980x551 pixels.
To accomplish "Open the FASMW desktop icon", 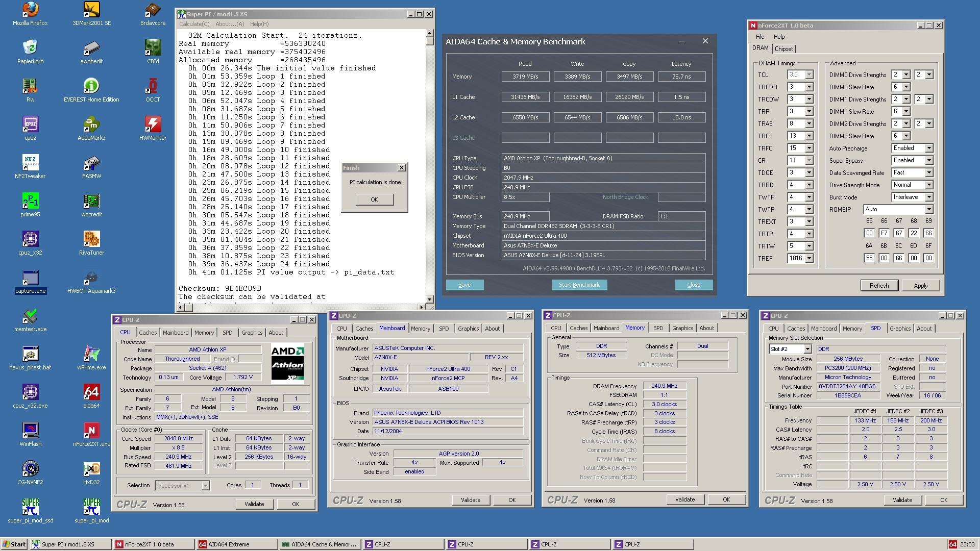I will coord(91,167).
